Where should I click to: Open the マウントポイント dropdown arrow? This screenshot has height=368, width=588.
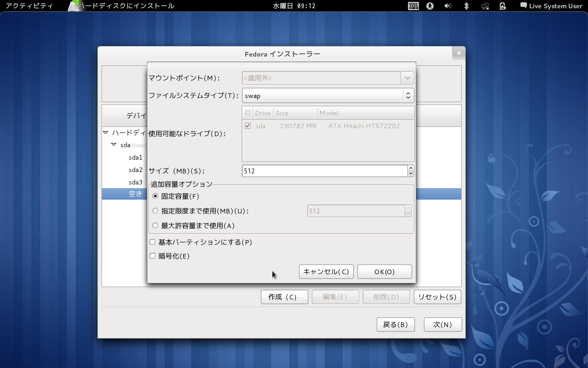407,78
